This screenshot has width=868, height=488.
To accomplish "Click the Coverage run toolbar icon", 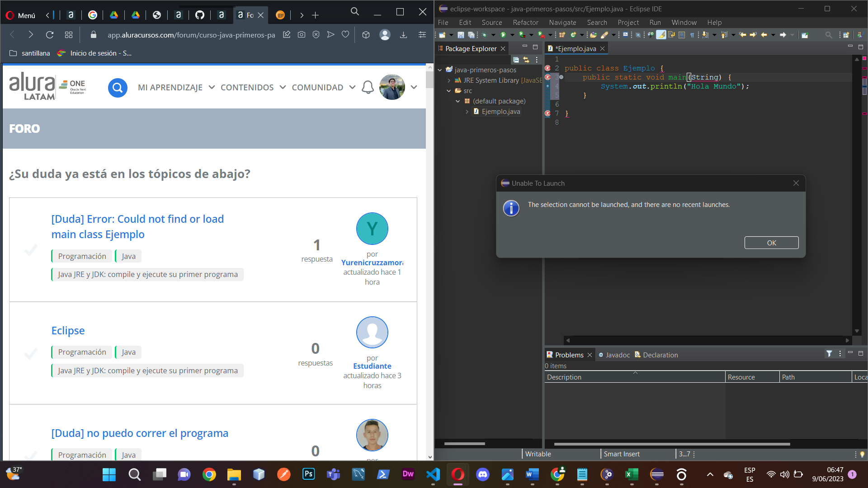I will pyautogui.click(x=522, y=35).
